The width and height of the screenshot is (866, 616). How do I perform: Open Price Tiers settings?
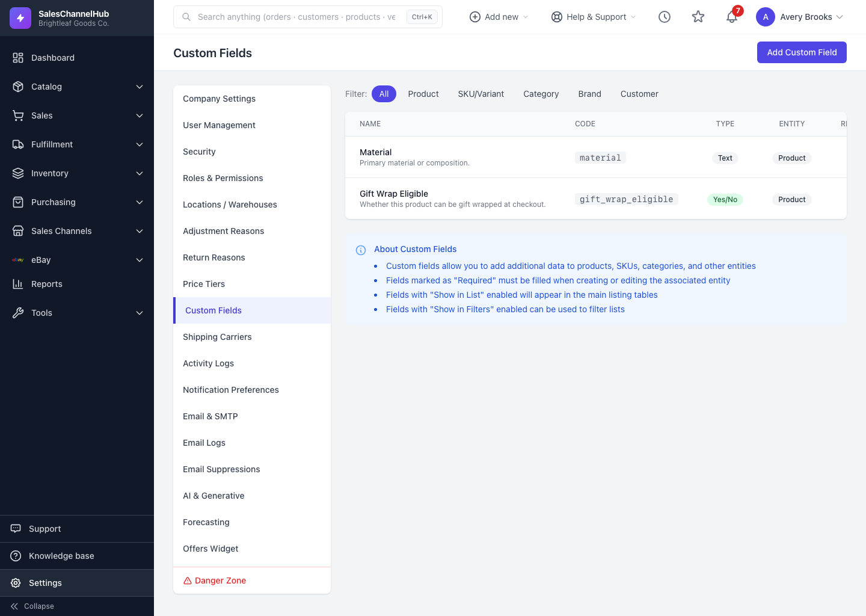[x=252, y=284]
